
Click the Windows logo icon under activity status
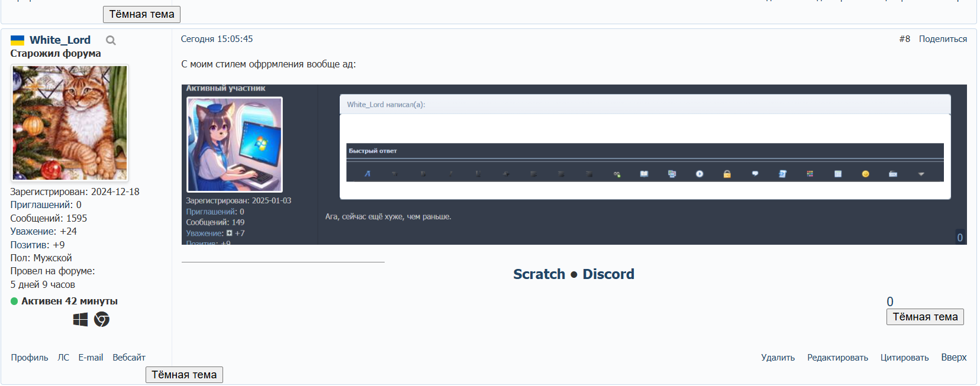[x=80, y=320]
